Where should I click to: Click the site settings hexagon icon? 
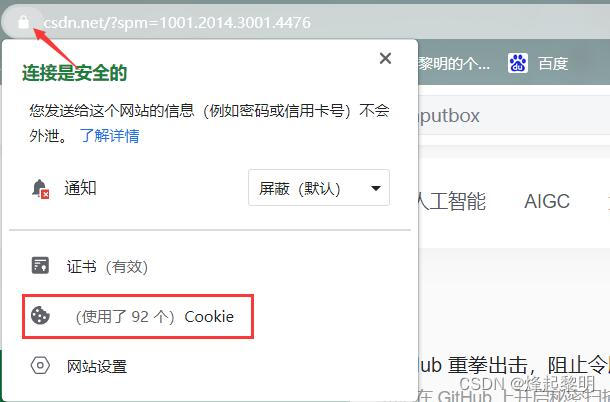click(x=40, y=365)
